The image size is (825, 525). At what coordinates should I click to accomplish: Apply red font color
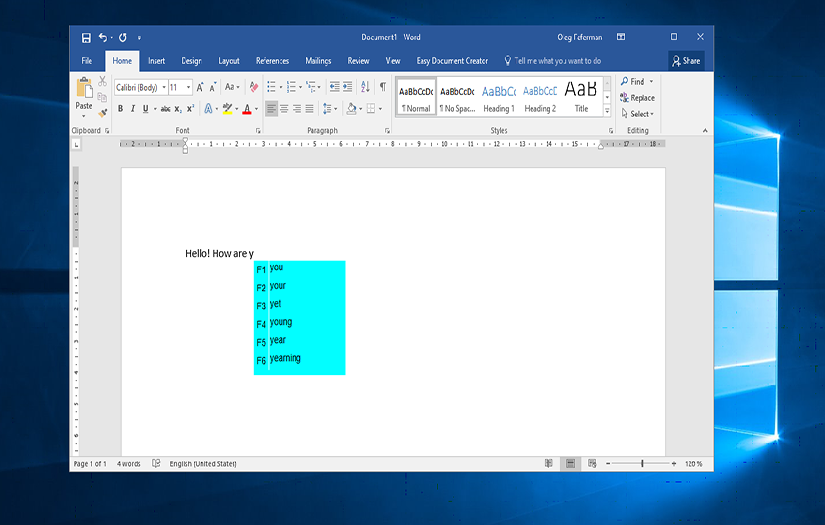tap(247, 109)
